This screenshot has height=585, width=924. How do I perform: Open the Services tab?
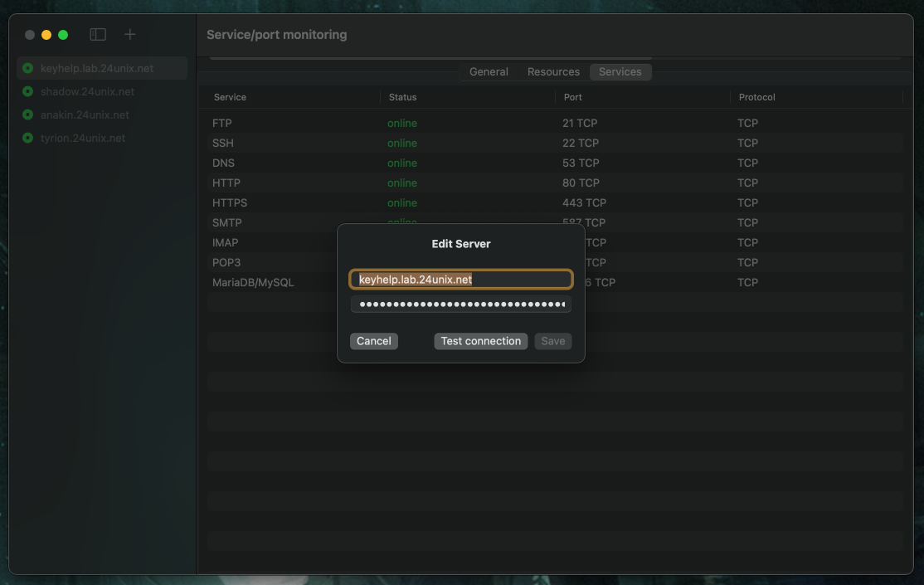coord(620,72)
